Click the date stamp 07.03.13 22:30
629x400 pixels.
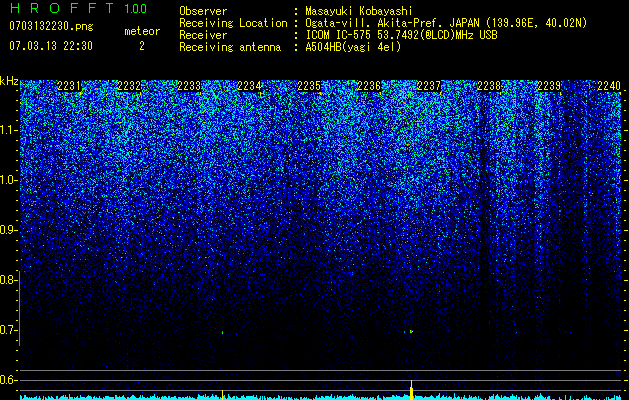pyautogui.click(x=51, y=46)
